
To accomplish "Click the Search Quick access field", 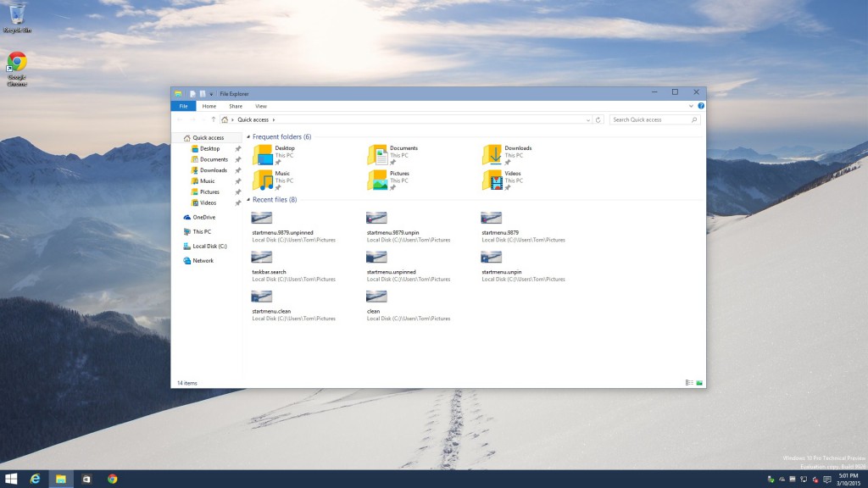I will point(655,120).
